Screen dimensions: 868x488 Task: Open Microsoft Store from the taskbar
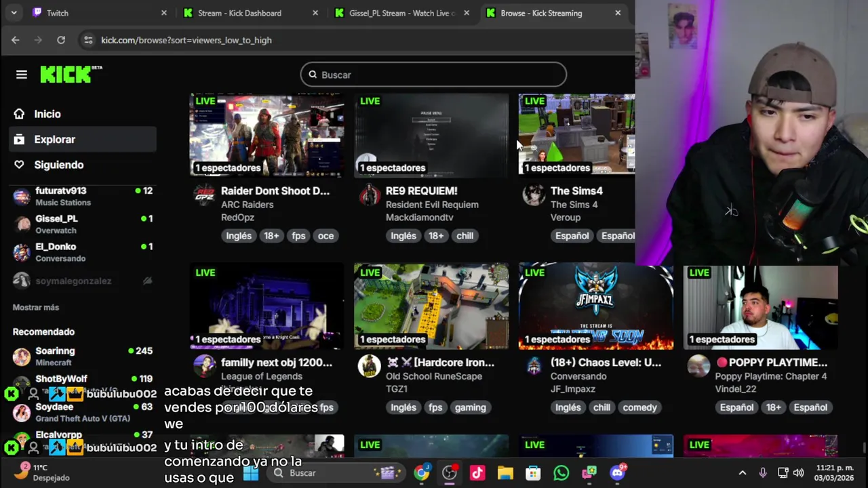click(533, 472)
